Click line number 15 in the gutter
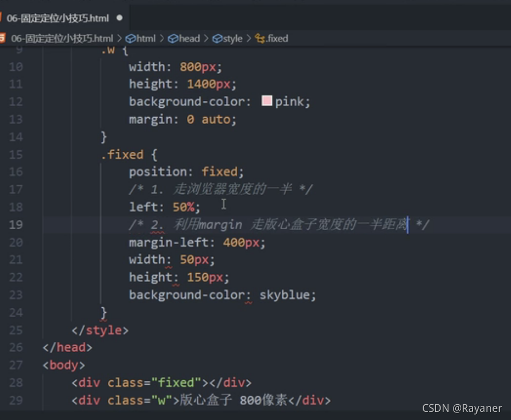The width and height of the screenshot is (511, 420). pos(16,154)
